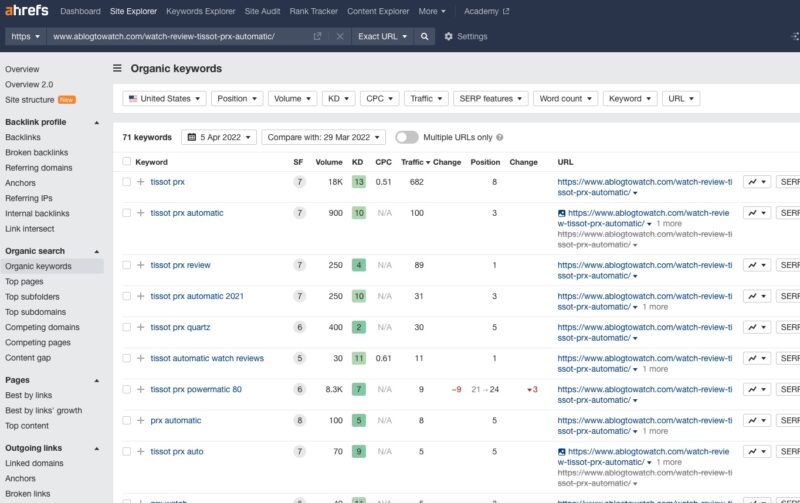Click image pack icon in tissot prx automatic URL
Image resolution: width=800 pixels, height=503 pixels.
pyautogui.click(x=561, y=213)
